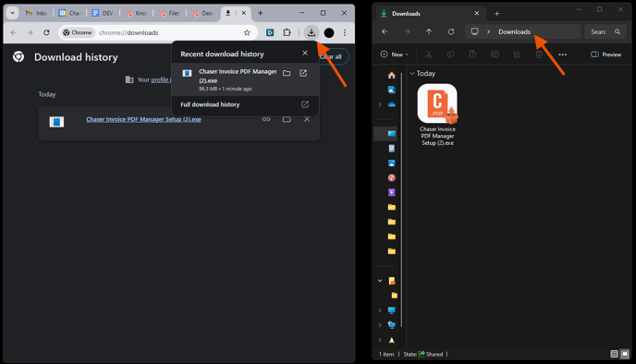Open OneDrive cloud in File Explorer sidebar

391,104
